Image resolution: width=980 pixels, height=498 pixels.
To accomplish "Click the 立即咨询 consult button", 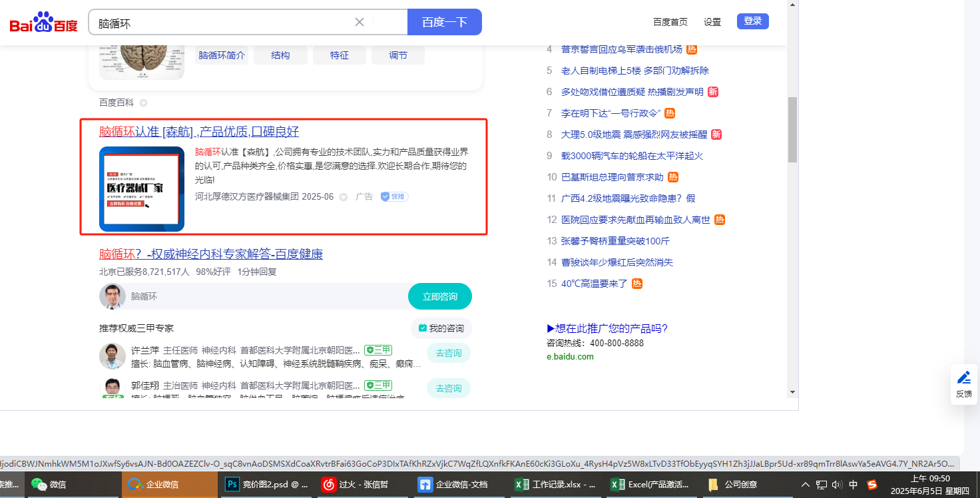I will (439, 296).
